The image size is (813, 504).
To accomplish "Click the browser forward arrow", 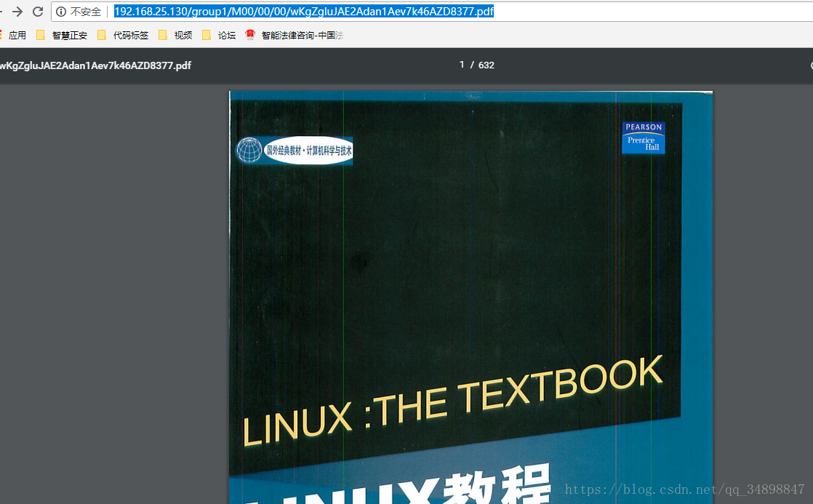I will click(17, 12).
